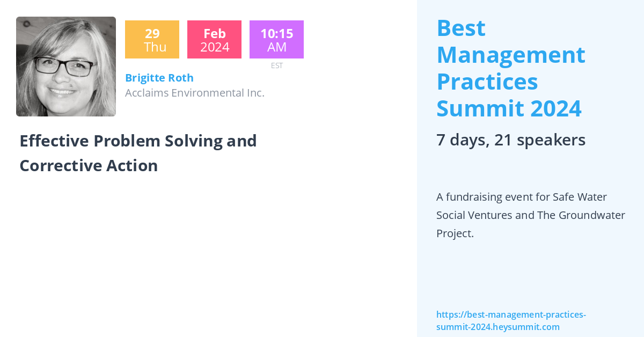This screenshot has width=644, height=337.
Task: Click the 7 days, 21 speakers text
Action: coord(511,140)
